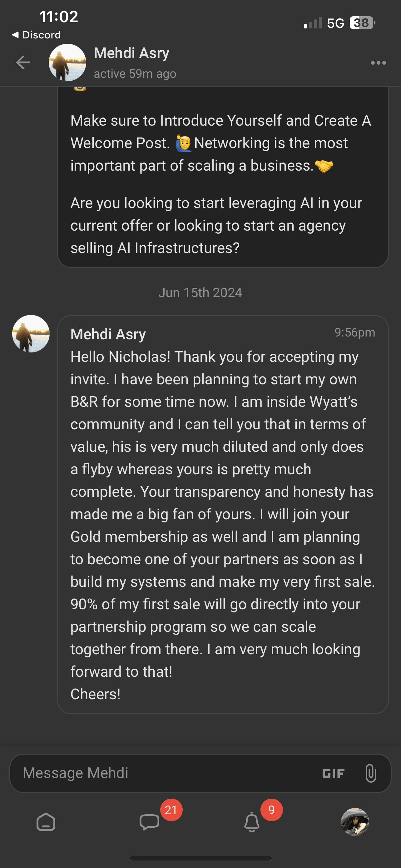Tap the "Jun 15th 2024" date separator
This screenshot has height=868, width=401.
coord(200,292)
